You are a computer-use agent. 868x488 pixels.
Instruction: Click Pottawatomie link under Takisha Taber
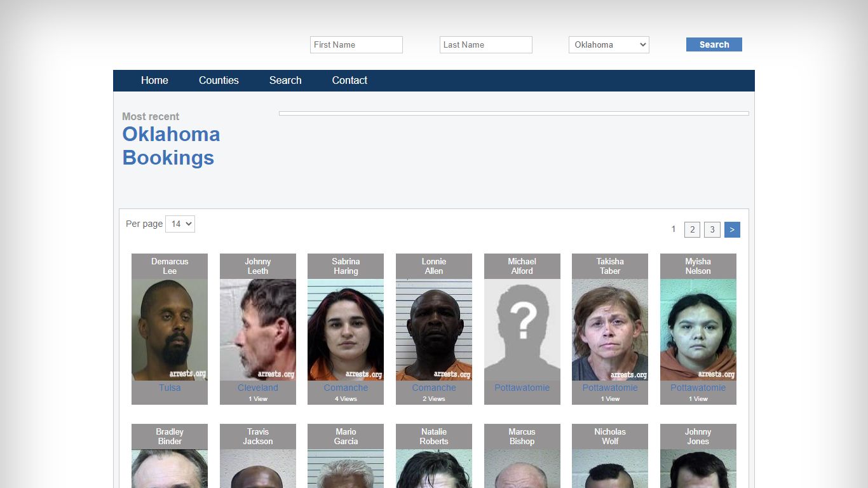click(610, 388)
